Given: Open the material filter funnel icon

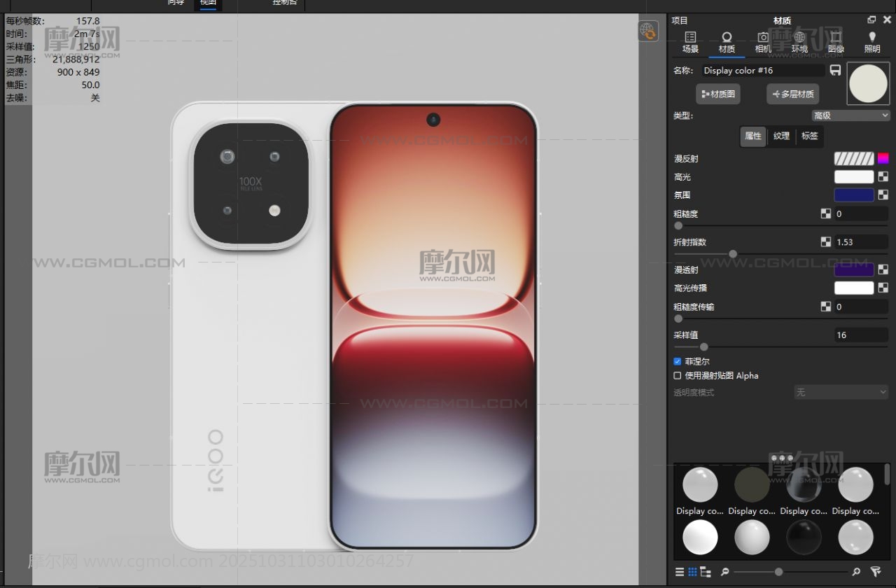Looking at the screenshot, I should (875, 572).
